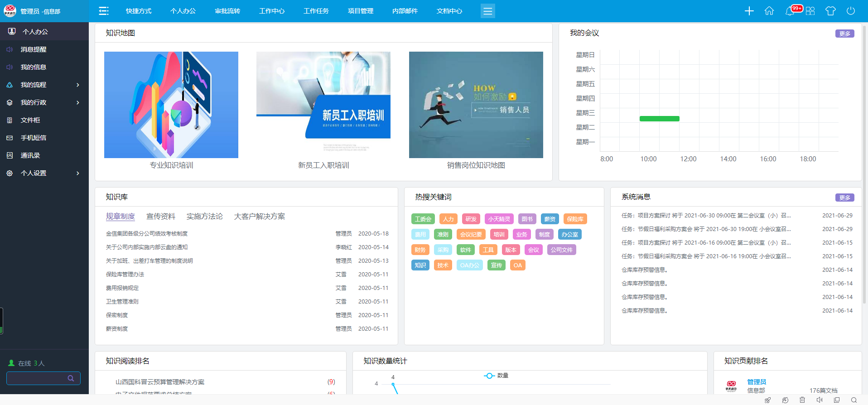Switch to the 宣传资料 knowledge tab
868x405 pixels.
tap(160, 216)
